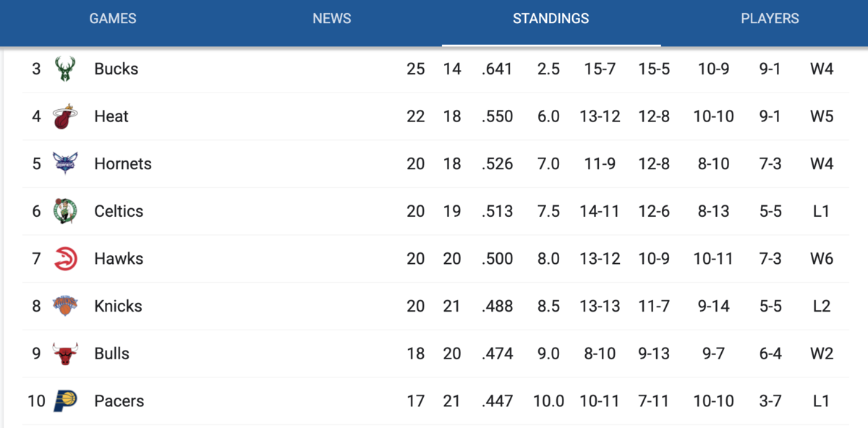
Task: Open the Celtics team link
Action: [119, 211]
